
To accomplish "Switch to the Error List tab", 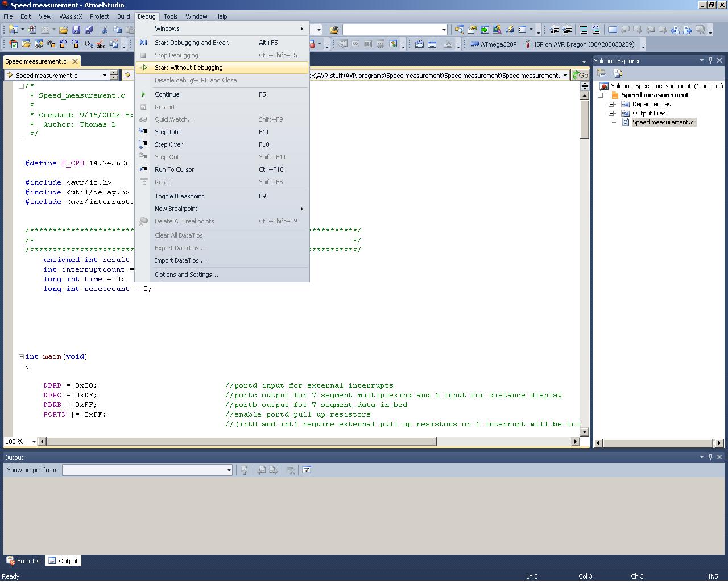I will click(x=24, y=561).
